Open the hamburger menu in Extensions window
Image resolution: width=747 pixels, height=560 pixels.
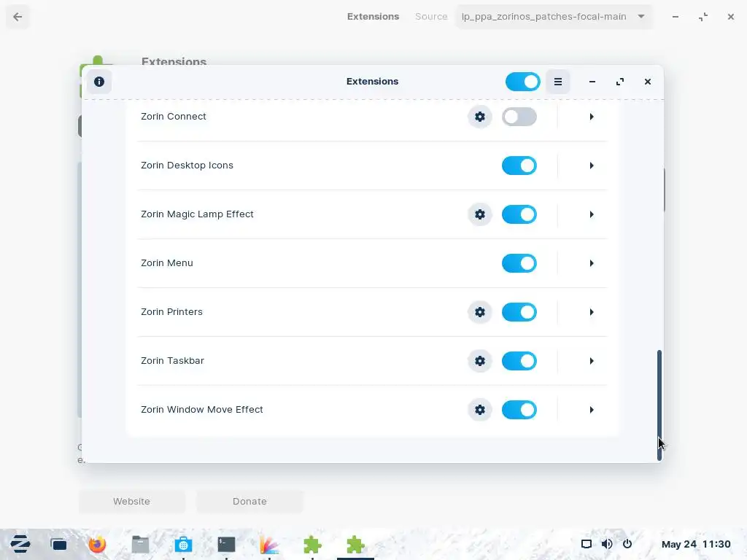[x=558, y=82]
